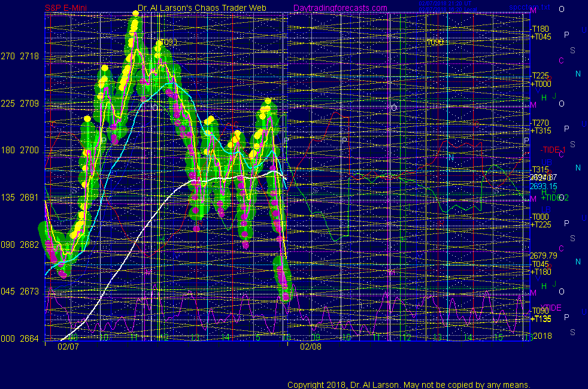
Task: Click the '02/08' date label
Action: (311, 347)
